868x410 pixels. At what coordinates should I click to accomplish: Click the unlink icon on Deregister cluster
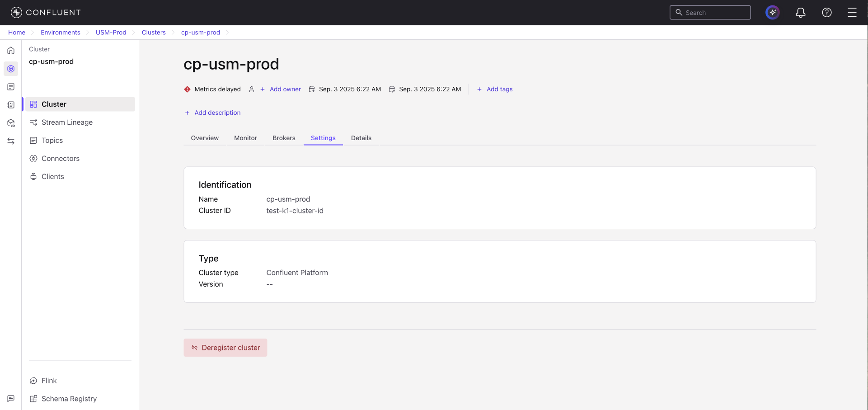point(195,348)
